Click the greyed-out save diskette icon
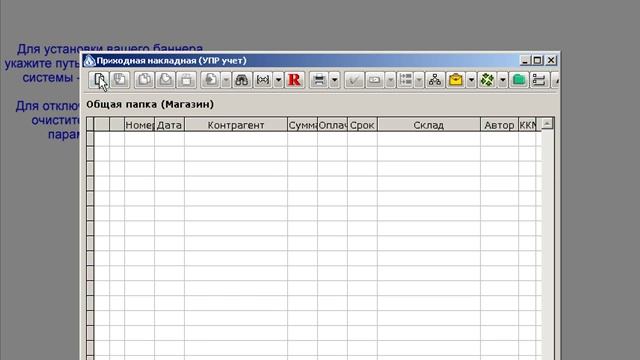The width and height of the screenshot is (640, 360). pos(120,80)
